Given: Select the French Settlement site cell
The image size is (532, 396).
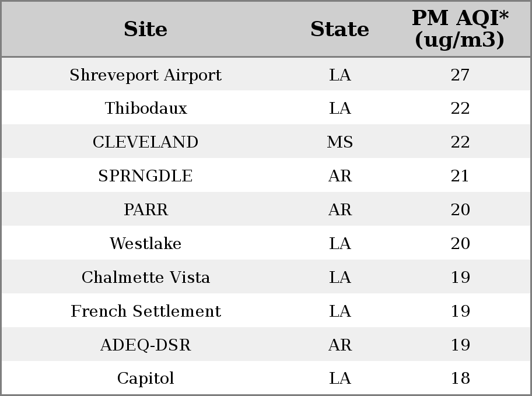Looking at the screenshot, I should click(x=146, y=311).
